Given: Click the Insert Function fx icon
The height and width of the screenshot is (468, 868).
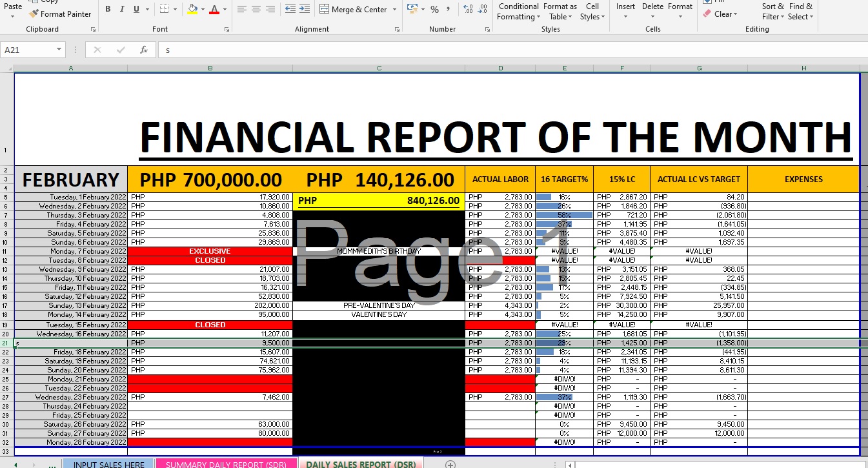Looking at the screenshot, I should [144, 50].
